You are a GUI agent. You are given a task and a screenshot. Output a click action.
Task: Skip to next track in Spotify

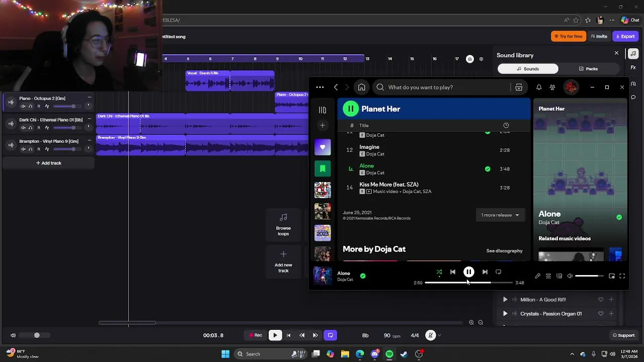485,272
